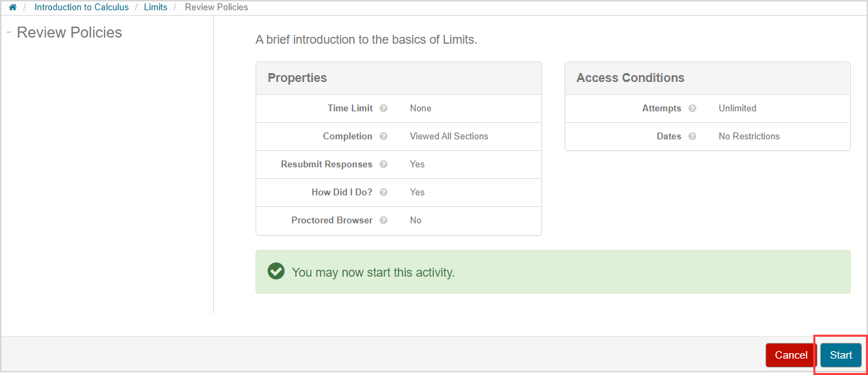Viewport: 868px width, 375px height.
Task: Click the Viewed All Sections value
Action: coord(448,137)
